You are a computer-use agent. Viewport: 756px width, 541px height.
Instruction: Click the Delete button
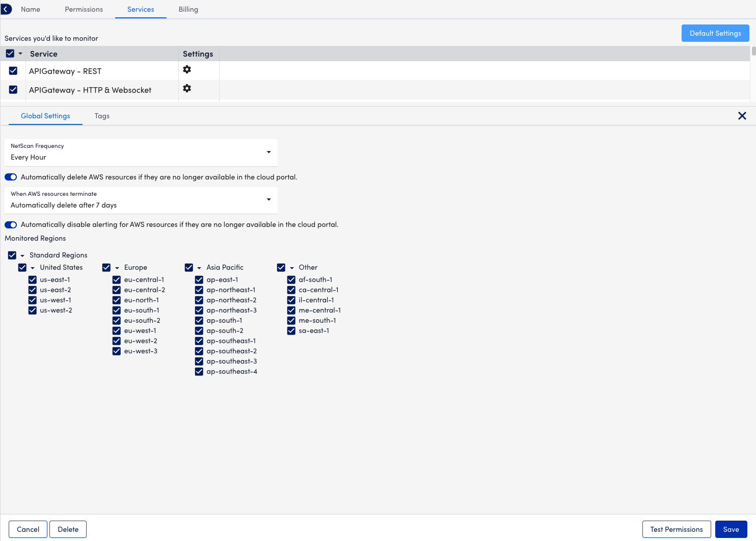coord(68,529)
